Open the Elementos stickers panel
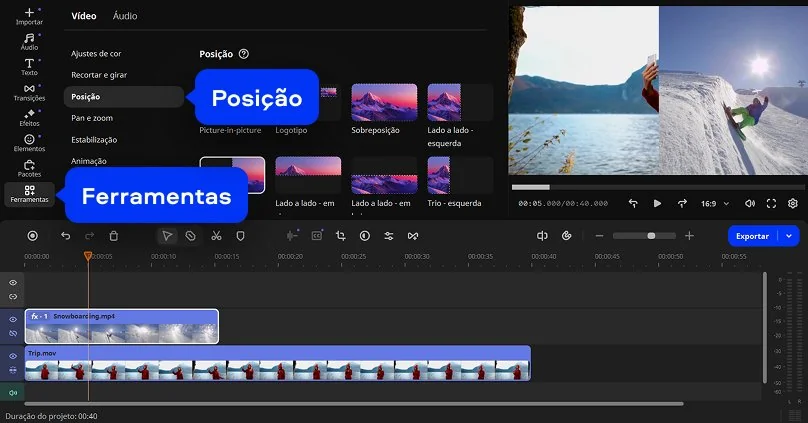Screen dimensions: 808x423 29,142
